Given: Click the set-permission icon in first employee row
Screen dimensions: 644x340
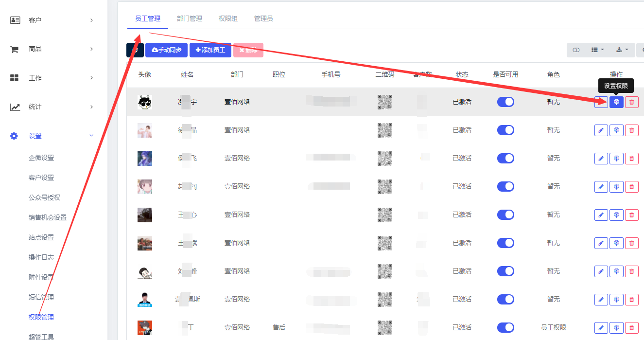Looking at the screenshot, I should tap(616, 102).
